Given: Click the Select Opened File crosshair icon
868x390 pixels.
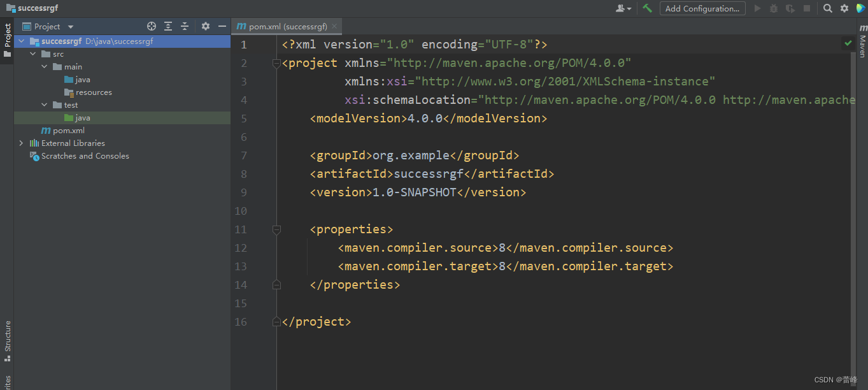Looking at the screenshot, I should (151, 26).
